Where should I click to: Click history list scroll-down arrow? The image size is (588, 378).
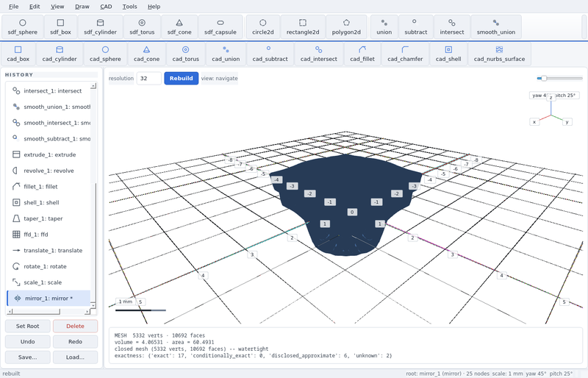click(93, 305)
